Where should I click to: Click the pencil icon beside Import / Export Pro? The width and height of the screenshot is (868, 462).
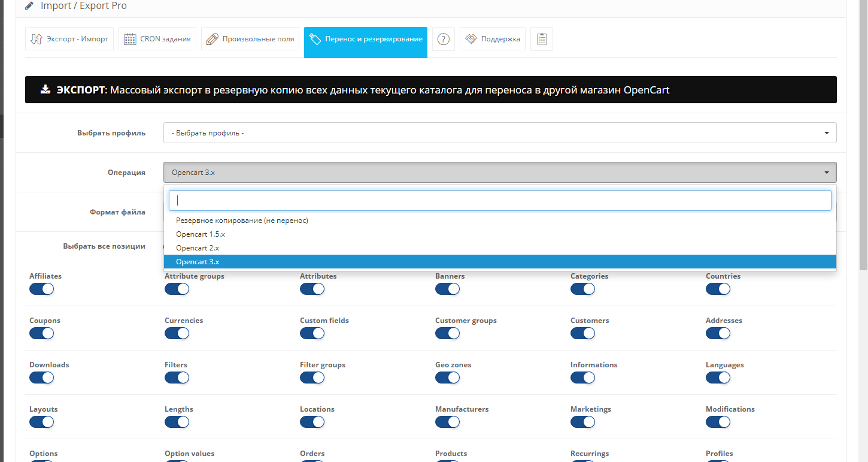[x=29, y=6]
